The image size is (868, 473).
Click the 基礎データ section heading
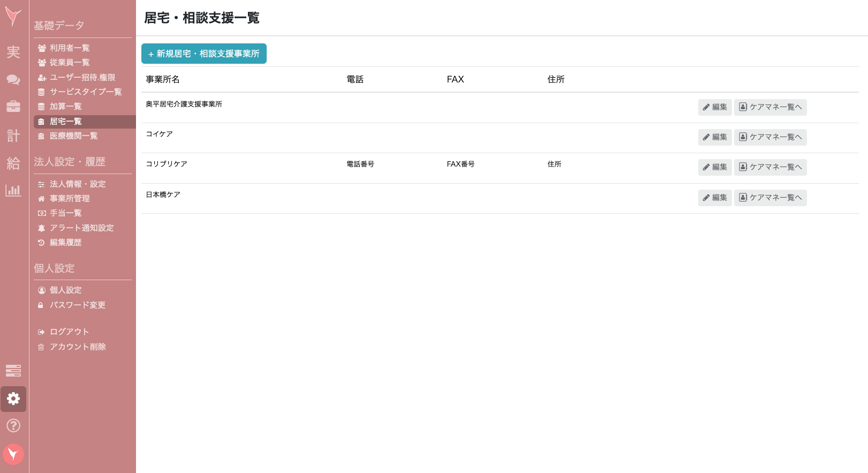pos(59,26)
